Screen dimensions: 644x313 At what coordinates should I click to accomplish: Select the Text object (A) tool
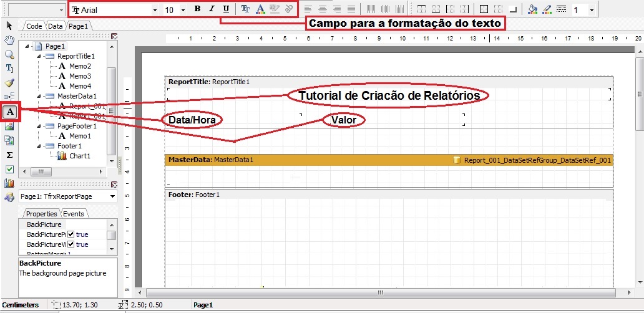[10, 112]
